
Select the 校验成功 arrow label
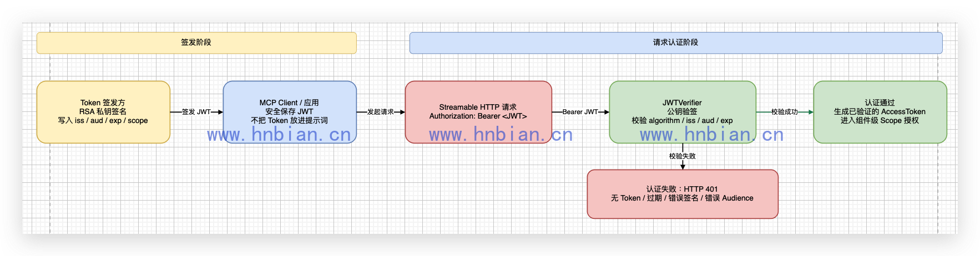pyautogui.click(x=785, y=112)
